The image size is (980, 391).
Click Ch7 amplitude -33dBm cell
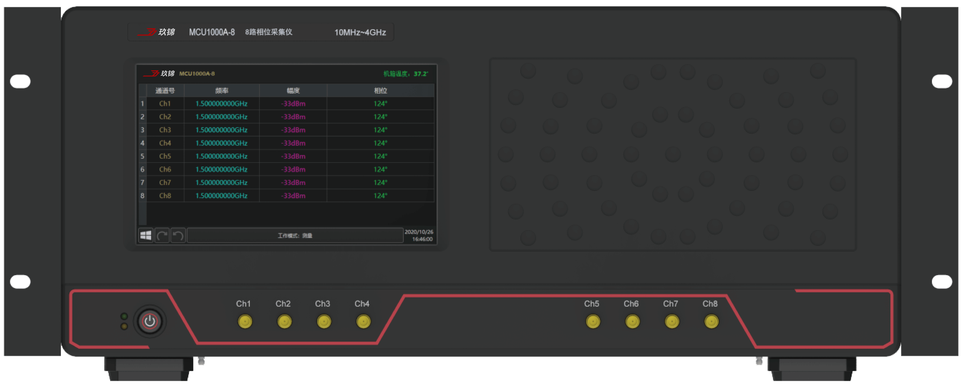coord(293,183)
